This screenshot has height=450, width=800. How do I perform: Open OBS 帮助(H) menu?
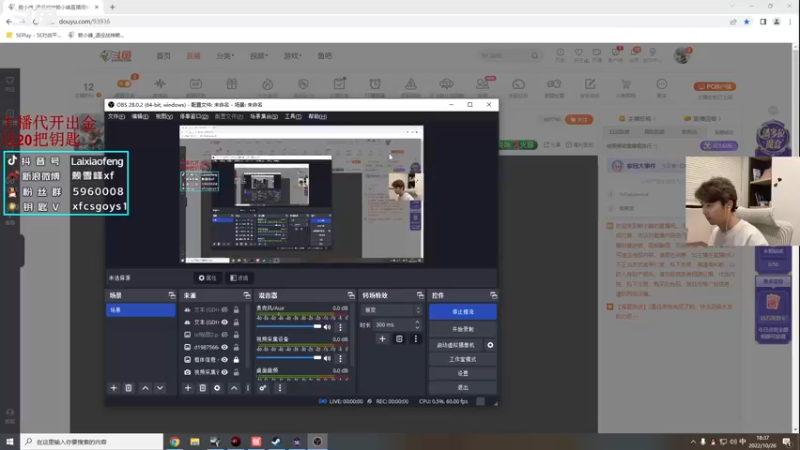tap(317, 116)
